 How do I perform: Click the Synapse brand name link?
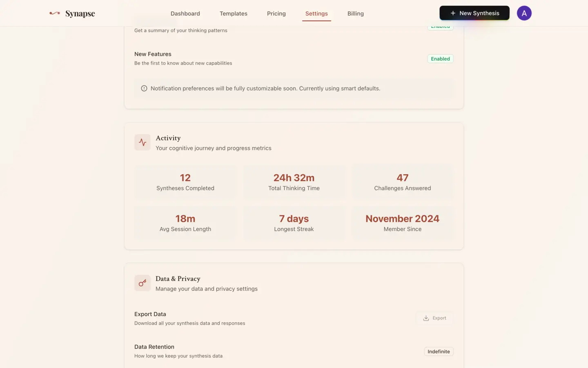80,13
